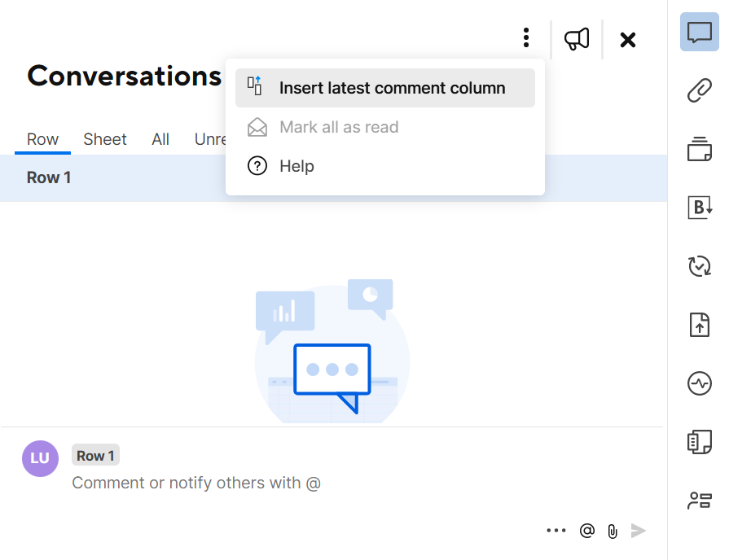
Task: Open the contacts panel at sidebar bottom
Action: (x=699, y=501)
